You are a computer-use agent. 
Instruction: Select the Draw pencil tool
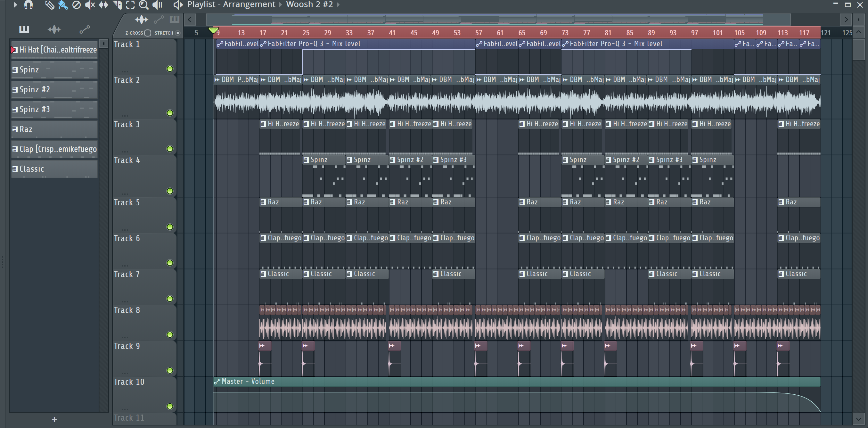(x=50, y=5)
